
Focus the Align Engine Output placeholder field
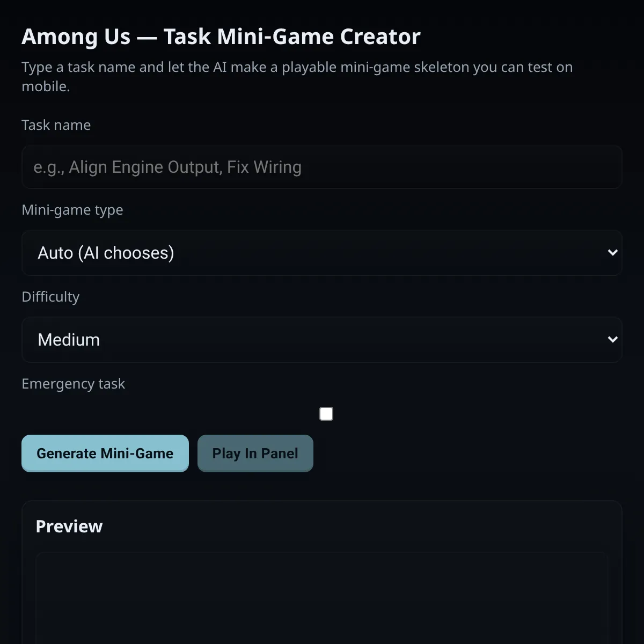[x=322, y=167]
